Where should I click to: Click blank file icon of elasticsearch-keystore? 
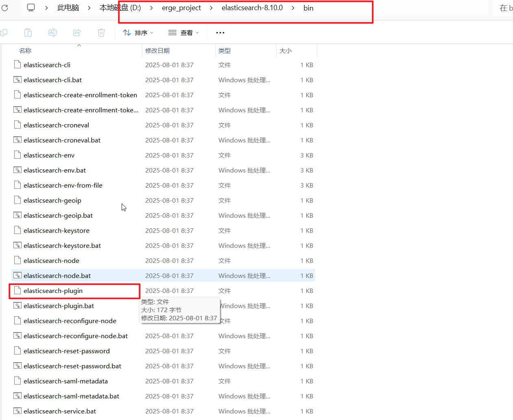pyautogui.click(x=17, y=230)
